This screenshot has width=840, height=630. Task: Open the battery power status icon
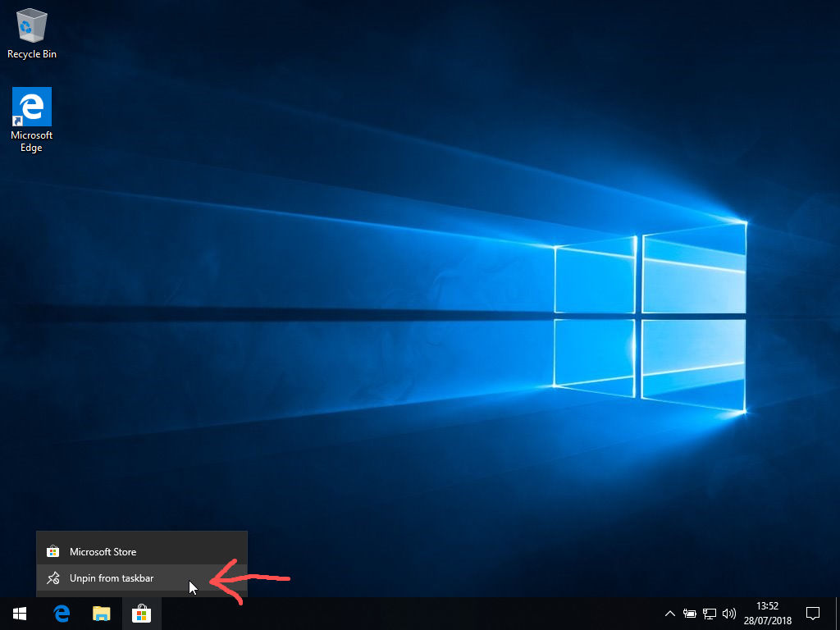point(689,614)
